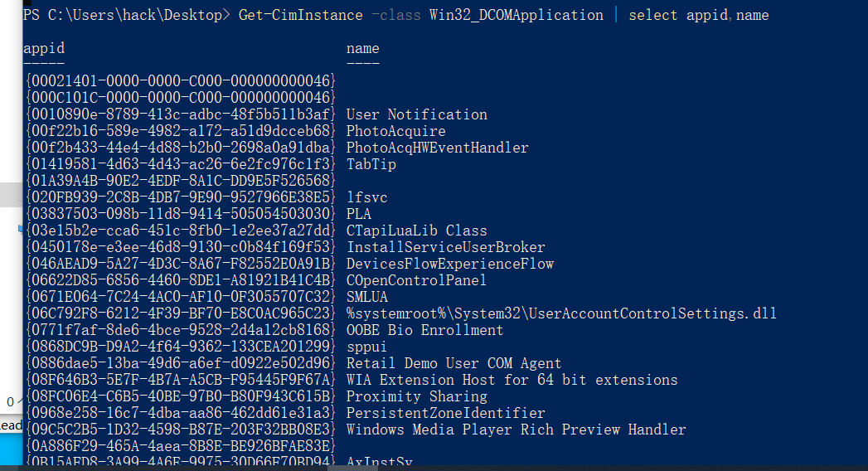Click the "appid" column header
The height and width of the screenshot is (471, 868).
44,48
